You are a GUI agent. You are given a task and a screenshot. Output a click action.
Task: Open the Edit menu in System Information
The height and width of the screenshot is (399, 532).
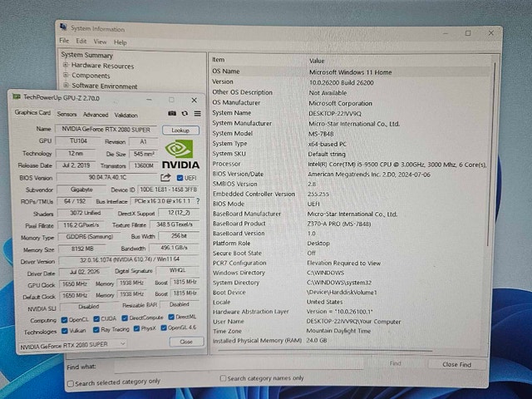81,41
